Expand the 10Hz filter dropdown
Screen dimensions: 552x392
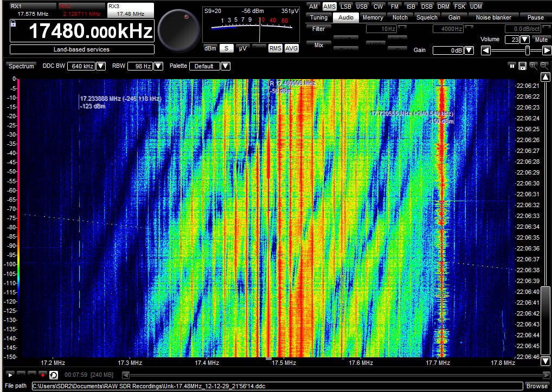coord(402,28)
